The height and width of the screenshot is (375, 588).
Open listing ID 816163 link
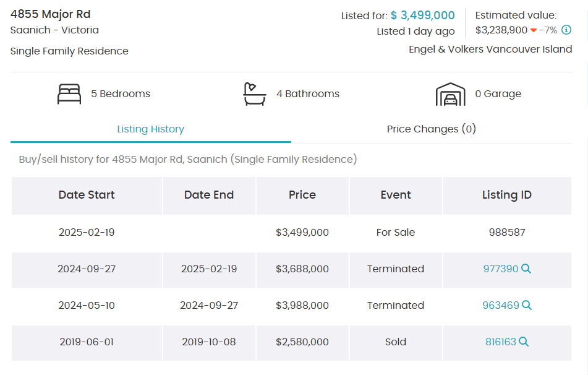[x=500, y=342]
